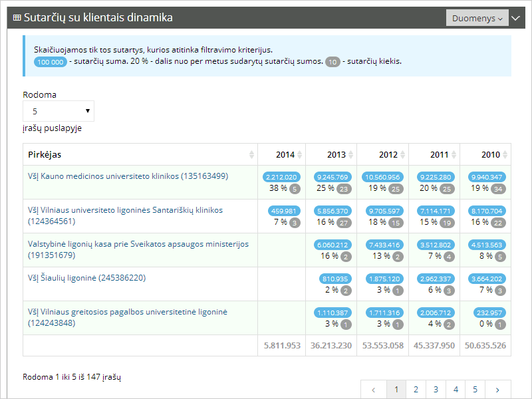
Task: Go to pagination page 5
Action: pyautogui.click(x=475, y=390)
